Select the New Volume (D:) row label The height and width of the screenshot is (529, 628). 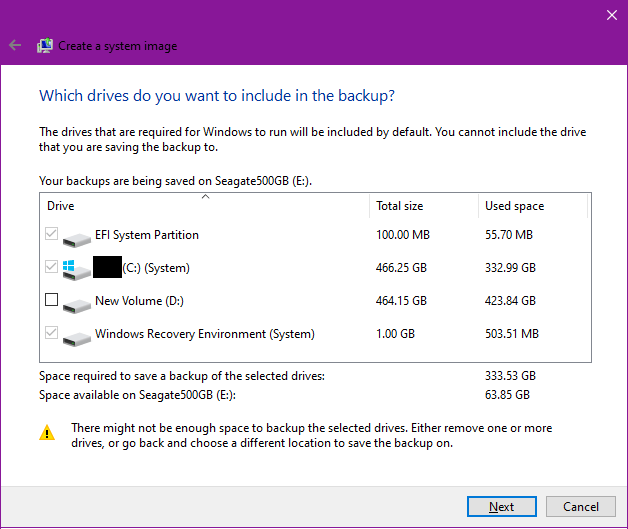pyautogui.click(x=139, y=301)
